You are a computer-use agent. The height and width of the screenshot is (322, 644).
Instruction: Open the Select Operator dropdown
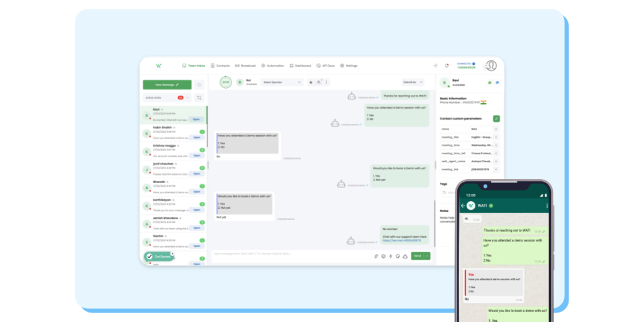(282, 82)
